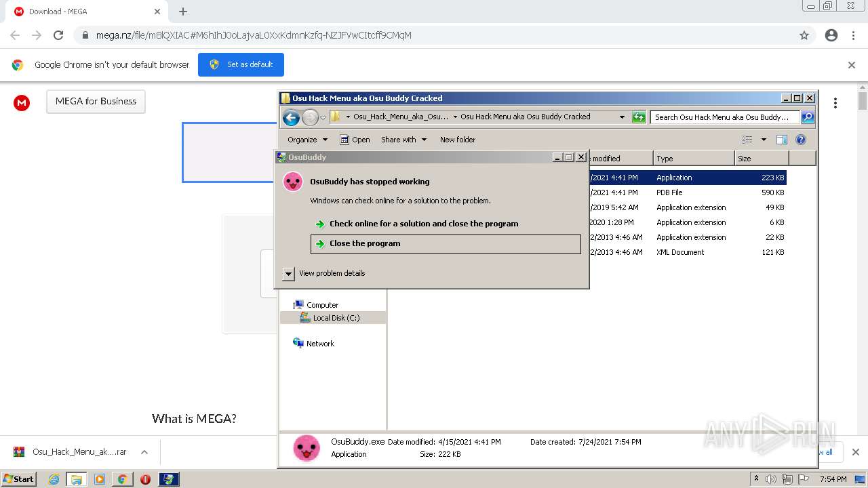Open the Organize menu
The width and height of the screenshot is (868, 488).
coord(307,140)
